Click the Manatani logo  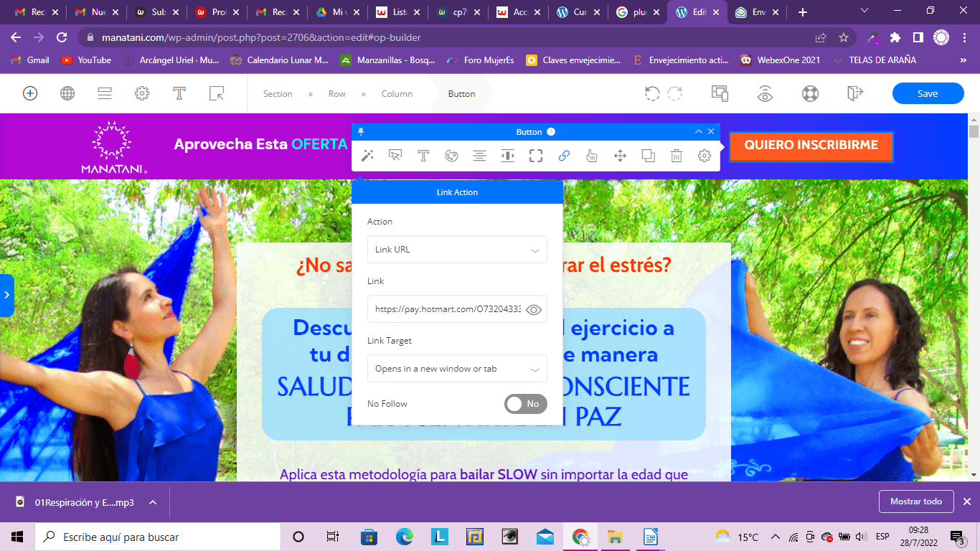pyautogui.click(x=114, y=148)
